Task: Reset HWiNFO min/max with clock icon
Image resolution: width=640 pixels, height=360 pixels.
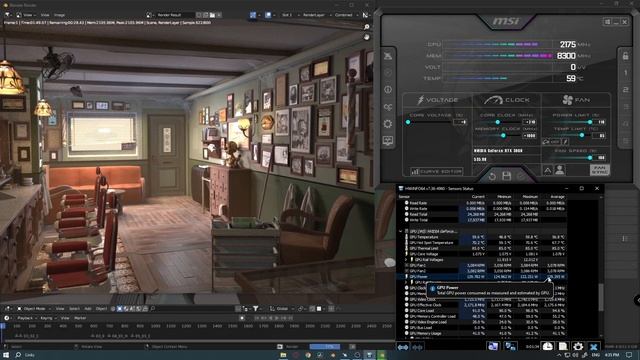Action: click(x=547, y=347)
